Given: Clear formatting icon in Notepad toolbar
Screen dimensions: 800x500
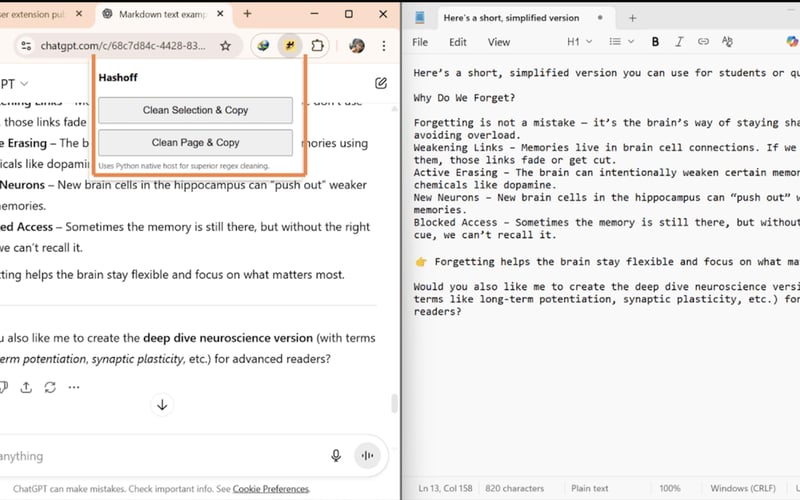Looking at the screenshot, I should 727,42.
